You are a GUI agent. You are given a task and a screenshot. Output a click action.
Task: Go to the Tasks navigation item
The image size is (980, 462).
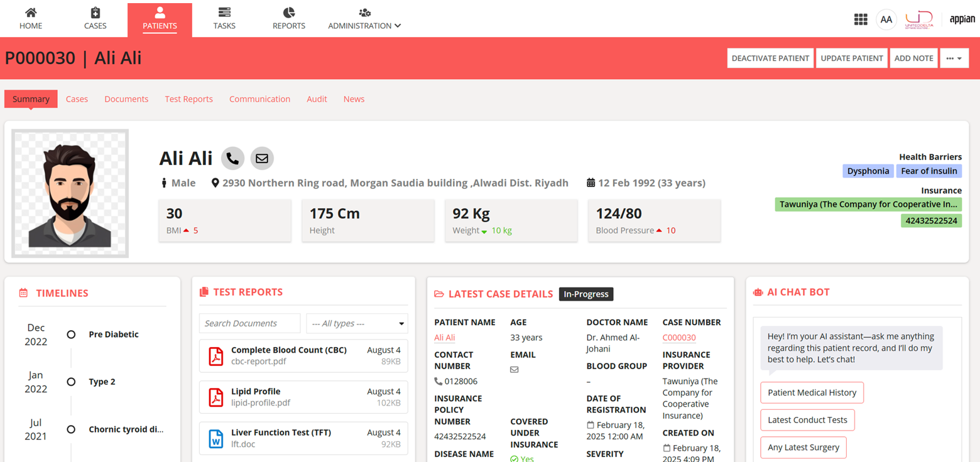click(x=224, y=19)
